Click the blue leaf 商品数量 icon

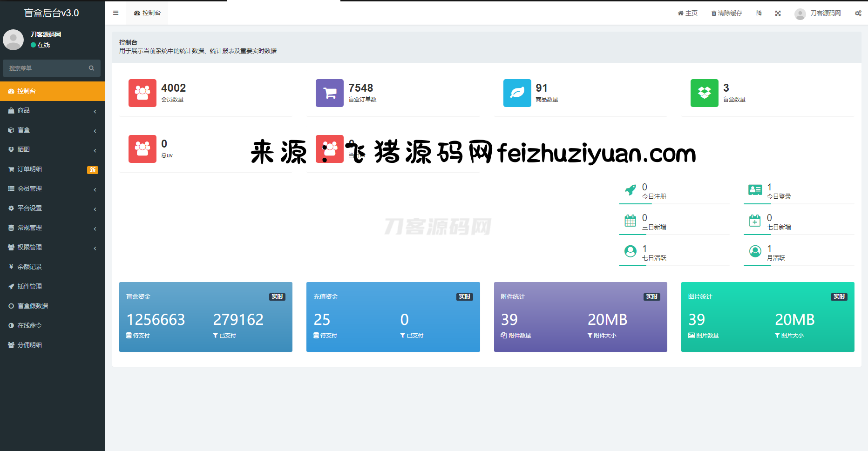[x=517, y=93]
